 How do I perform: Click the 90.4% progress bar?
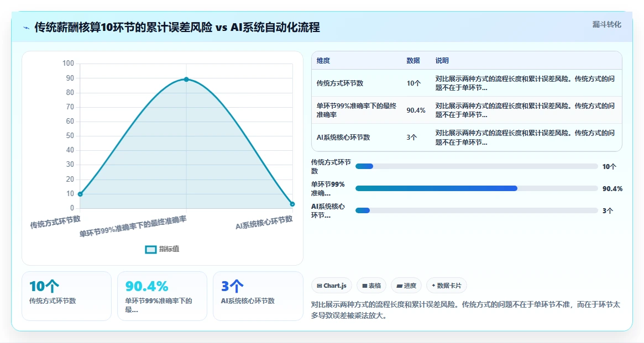pos(477,188)
